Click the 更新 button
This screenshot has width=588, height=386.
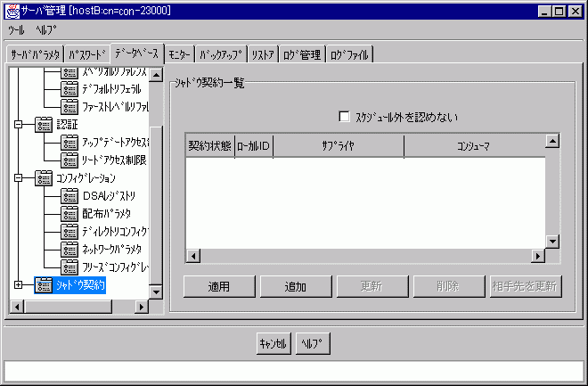pyautogui.click(x=372, y=286)
